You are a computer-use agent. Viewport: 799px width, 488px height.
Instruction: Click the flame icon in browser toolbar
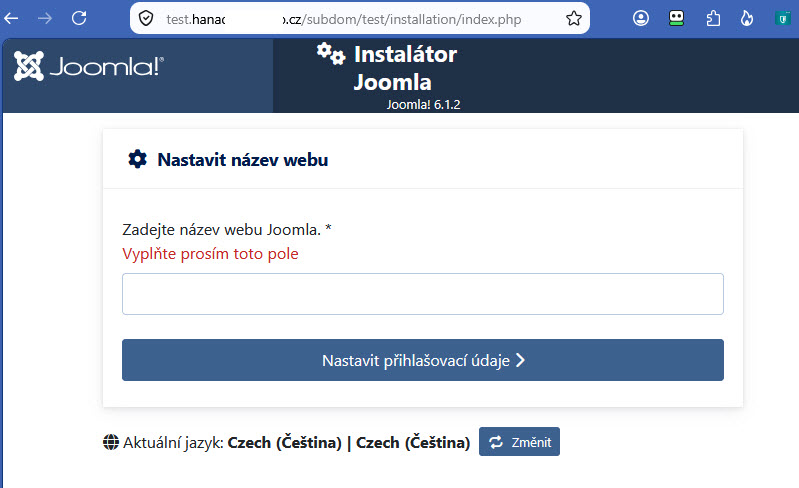[x=747, y=19]
